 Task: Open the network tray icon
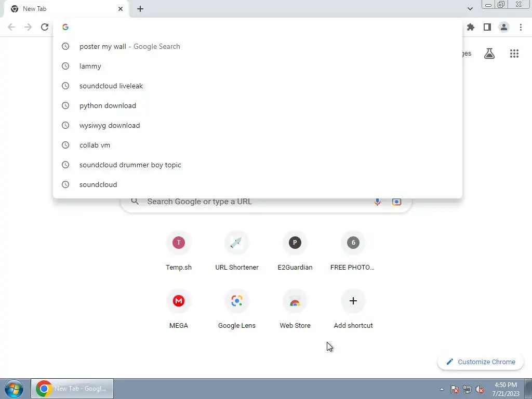coord(467,389)
